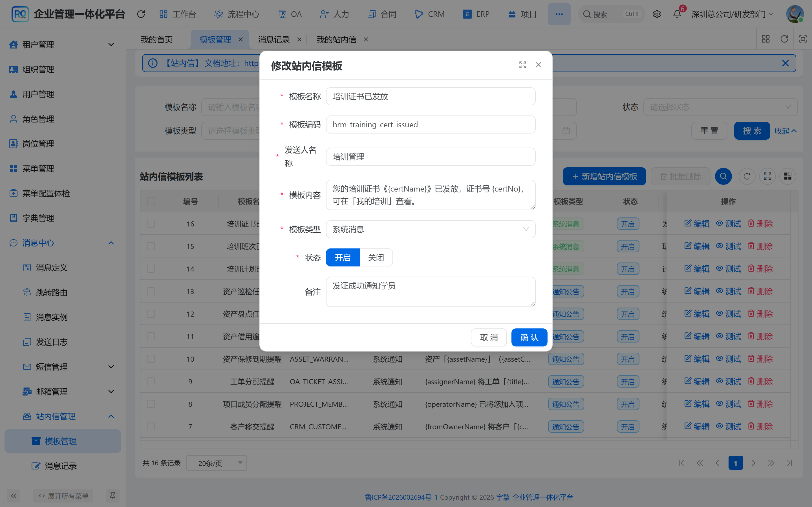The image size is (812, 507).
Task: Click the notification bell icon
Action: [677, 14]
